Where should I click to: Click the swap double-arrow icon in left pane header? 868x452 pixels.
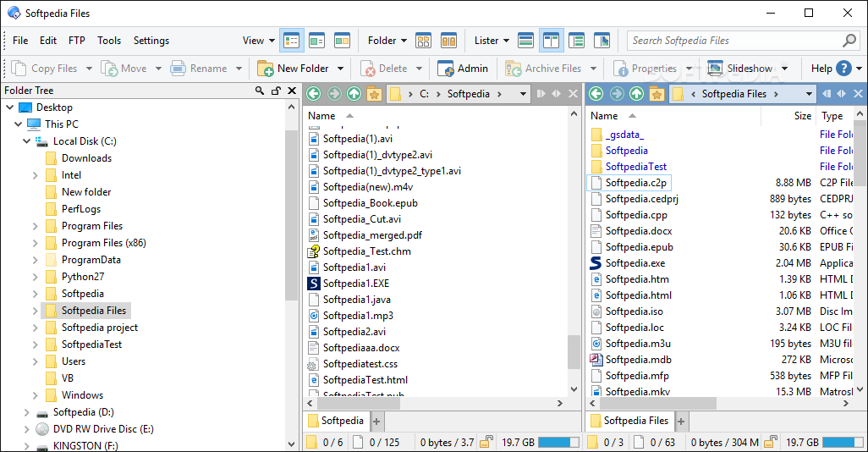pyautogui.click(x=557, y=94)
